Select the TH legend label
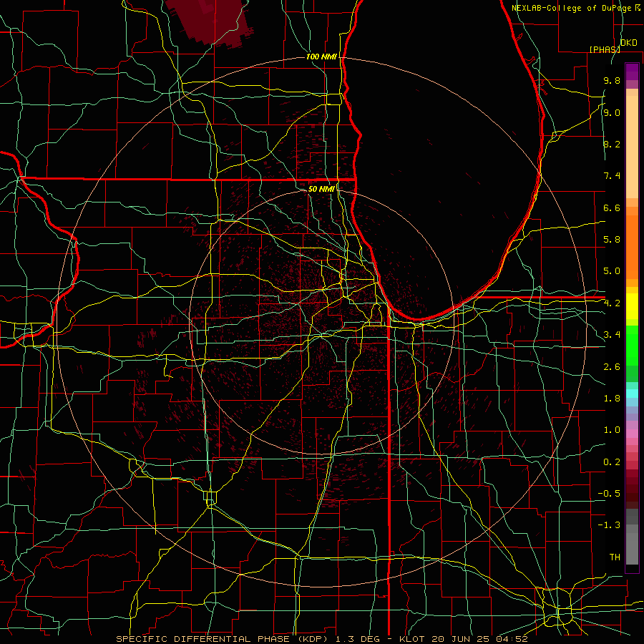This screenshot has height=644, width=644. tap(615, 557)
